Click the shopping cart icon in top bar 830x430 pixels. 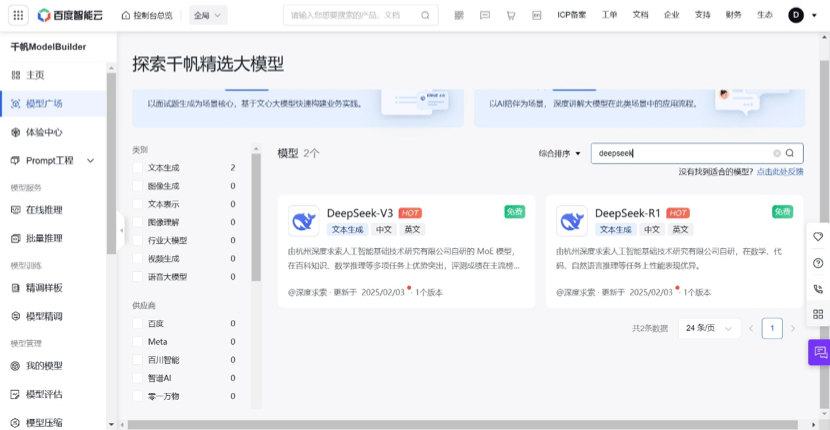pyautogui.click(x=511, y=15)
